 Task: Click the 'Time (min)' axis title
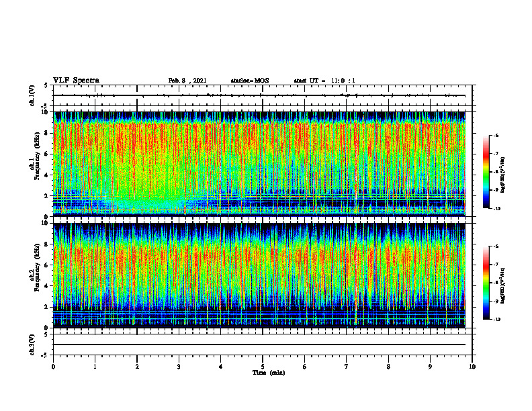[x=269, y=373]
